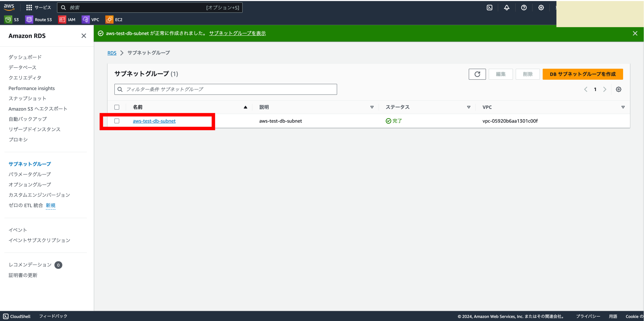This screenshot has height=321, width=644.
Task: Open パラメータグループ in sidebar
Action: click(30, 174)
